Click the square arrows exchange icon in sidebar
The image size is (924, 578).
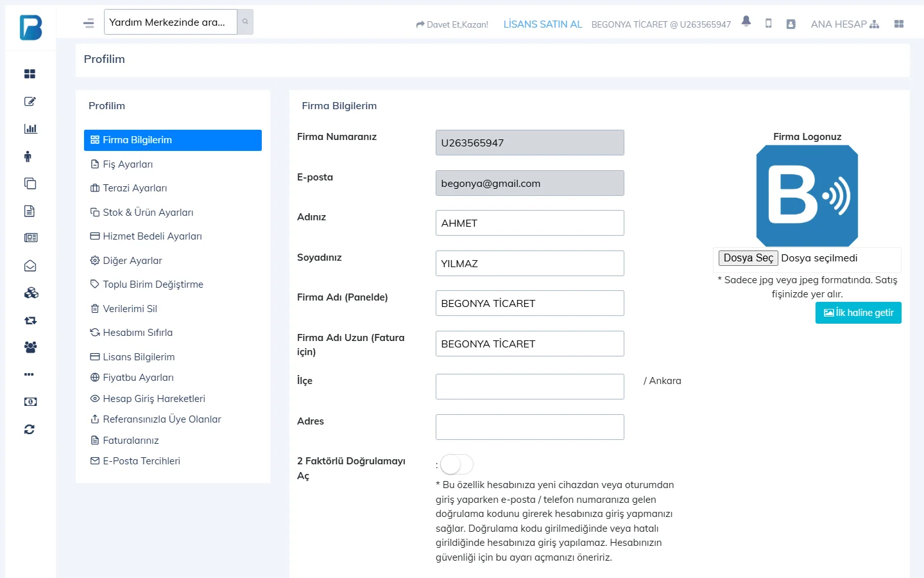pyautogui.click(x=30, y=320)
